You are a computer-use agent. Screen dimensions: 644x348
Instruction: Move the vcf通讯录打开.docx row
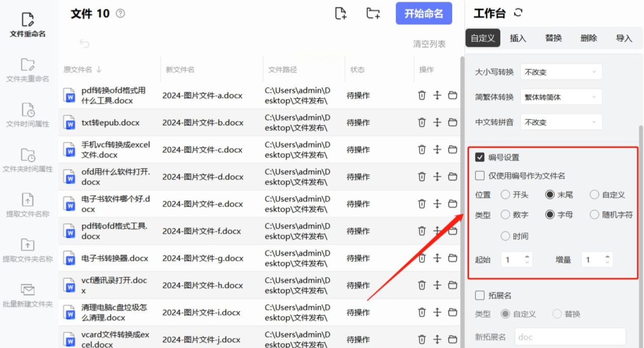(x=437, y=285)
